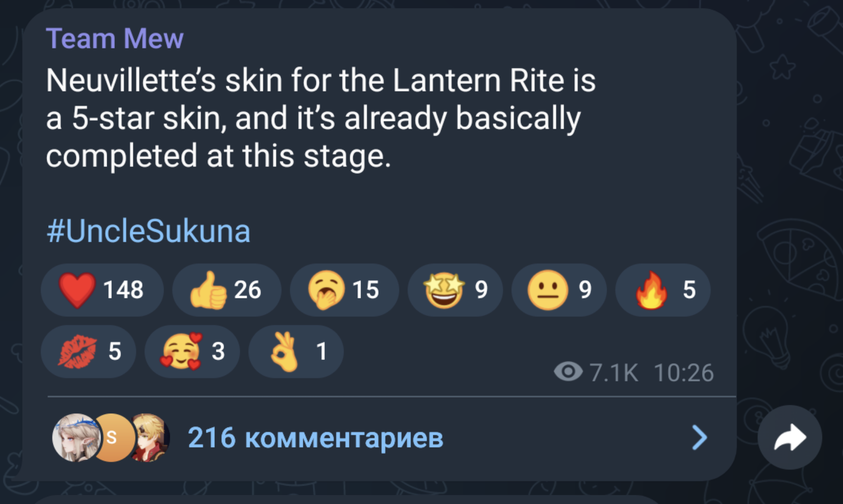Open the 216 комментариев thread
This screenshot has height=504, width=843.
(315, 438)
